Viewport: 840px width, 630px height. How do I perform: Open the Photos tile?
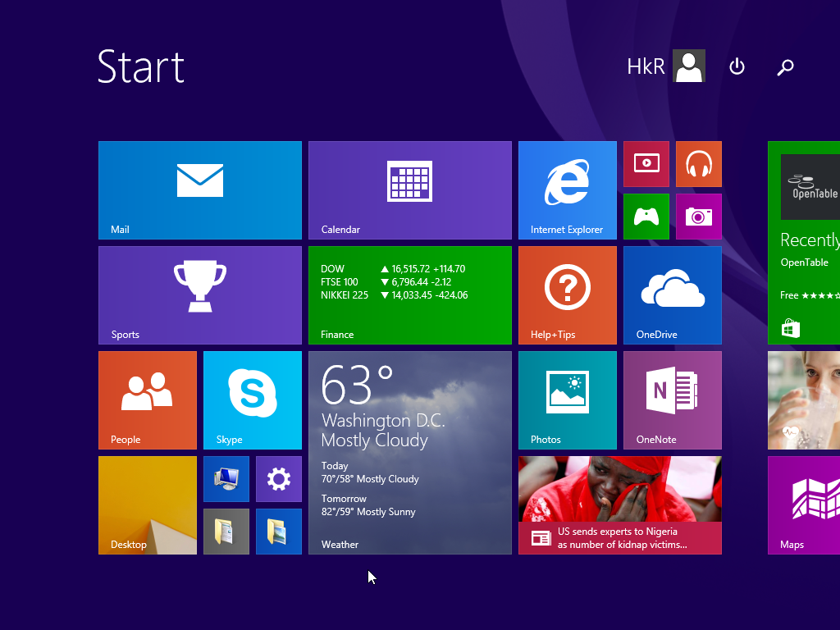568,400
